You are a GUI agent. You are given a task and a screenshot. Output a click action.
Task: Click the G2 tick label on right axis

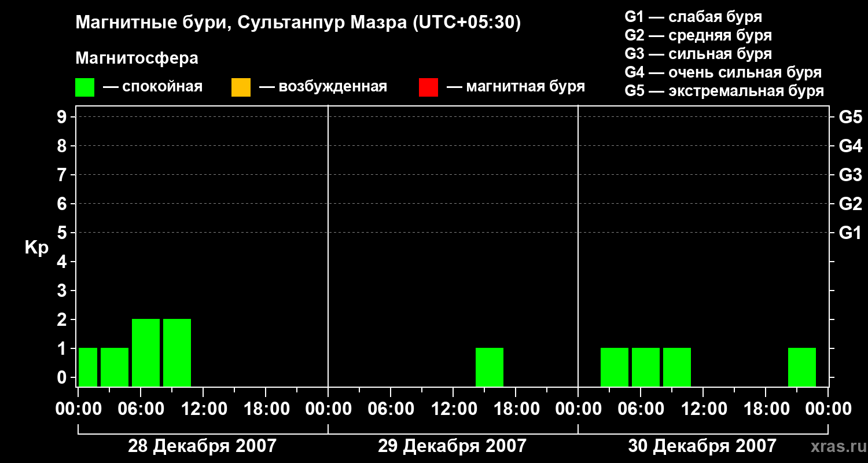tap(851, 204)
